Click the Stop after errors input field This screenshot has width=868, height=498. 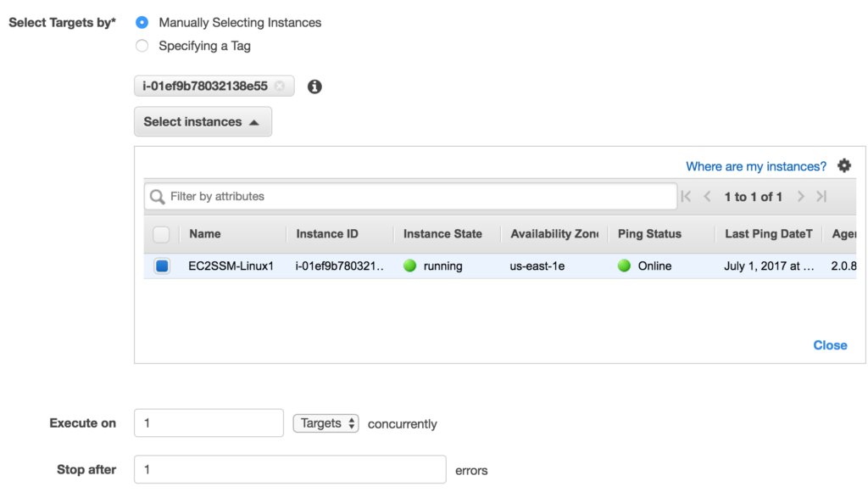(290, 470)
